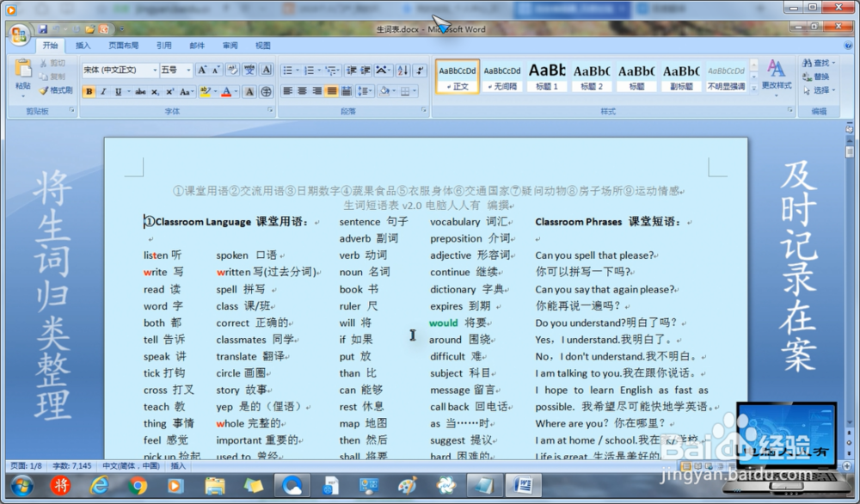The height and width of the screenshot is (504, 860).
Task: Toggle subscript formatting
Action: [155, 91]
